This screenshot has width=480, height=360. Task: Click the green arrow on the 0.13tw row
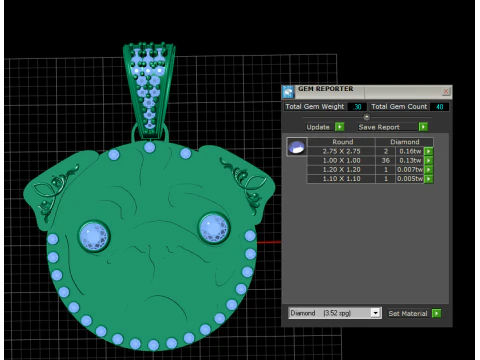point(429,161)
